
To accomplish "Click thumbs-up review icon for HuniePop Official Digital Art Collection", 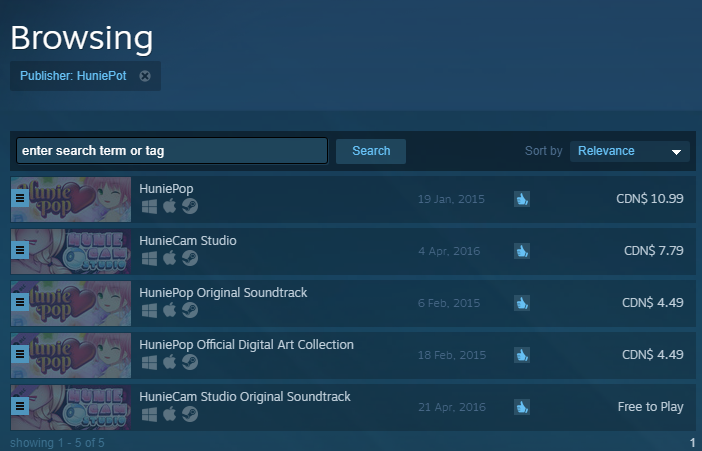I will tap(522, 355).
